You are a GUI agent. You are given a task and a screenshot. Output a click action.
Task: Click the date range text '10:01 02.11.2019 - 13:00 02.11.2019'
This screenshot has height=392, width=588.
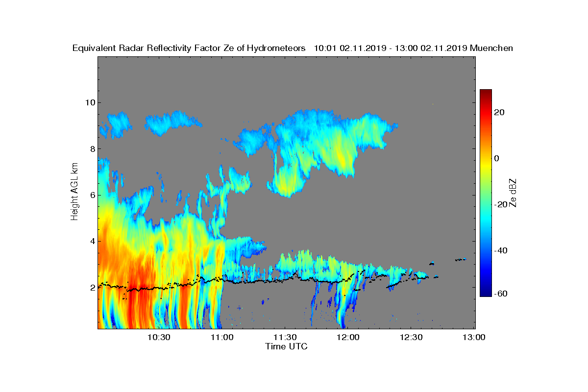[391, 48]
